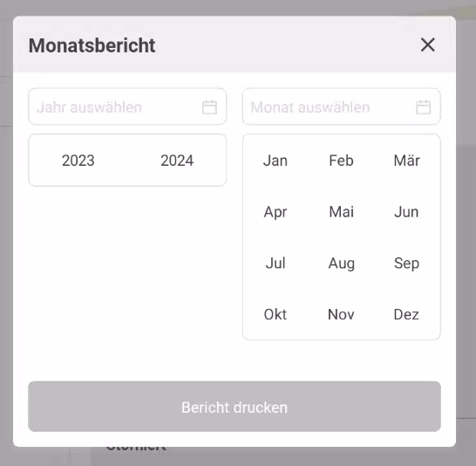Click the calendar icon in month field
476x466 pixels.
point(423,107)
